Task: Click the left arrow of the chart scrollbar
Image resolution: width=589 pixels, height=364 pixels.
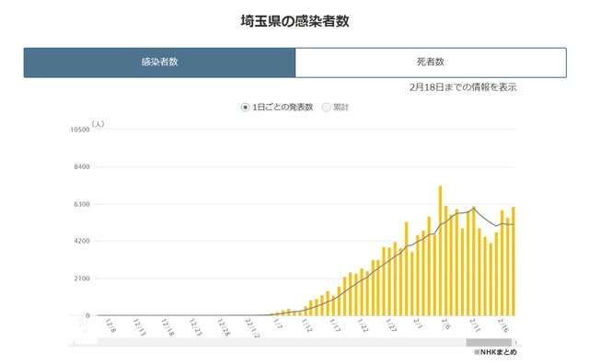Action: pos(74,342)
